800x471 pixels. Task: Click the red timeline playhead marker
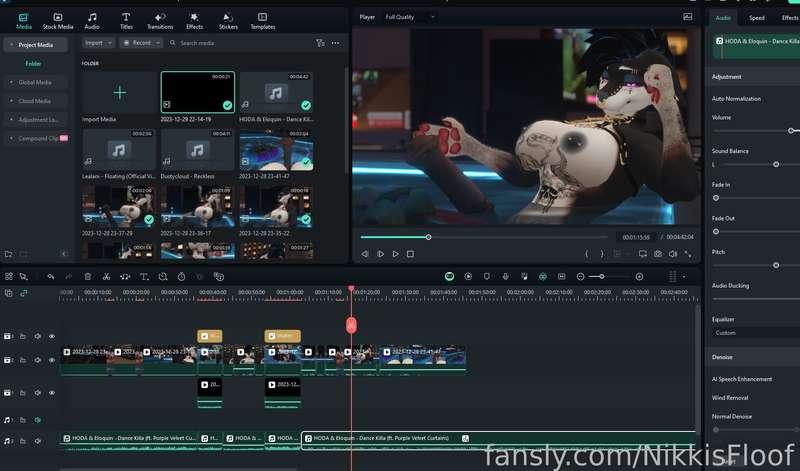tap(351, 325)
